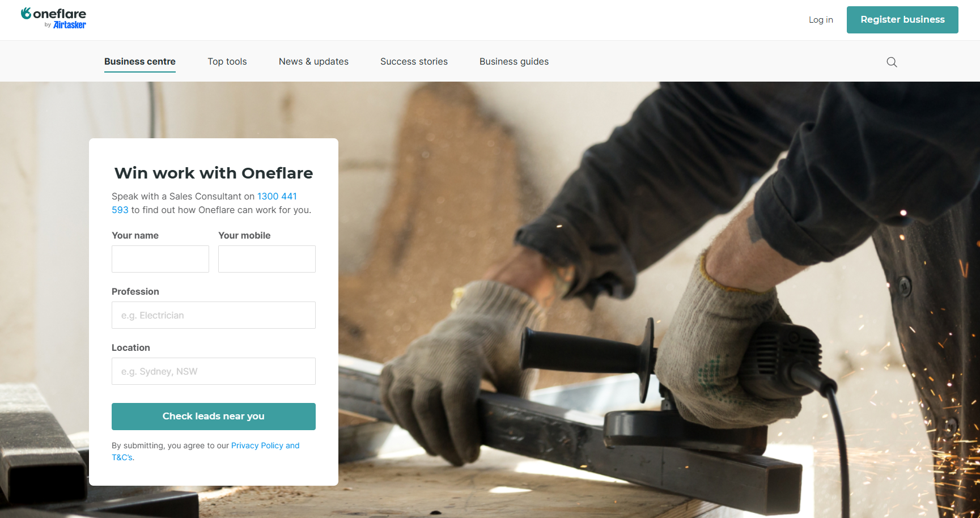Image resolution: width=980 pixels, height=518 pixels.
Task: Select the Business centre tab
Action: pyautogui.click(x=140, y=61)
